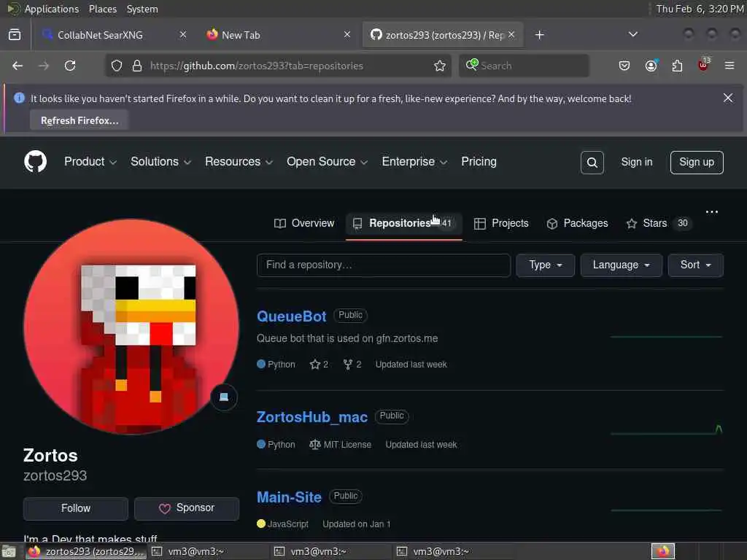The image size is (747, 560).
Task: Reload the page with refresh icon
Action: coord(70,66)
